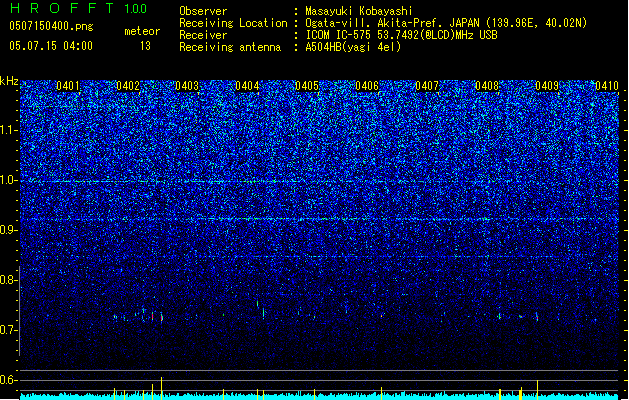Click the Receiving antenna label
This screenshot has width=629, height=400.
pyautogui.click(x=230, y=47)
